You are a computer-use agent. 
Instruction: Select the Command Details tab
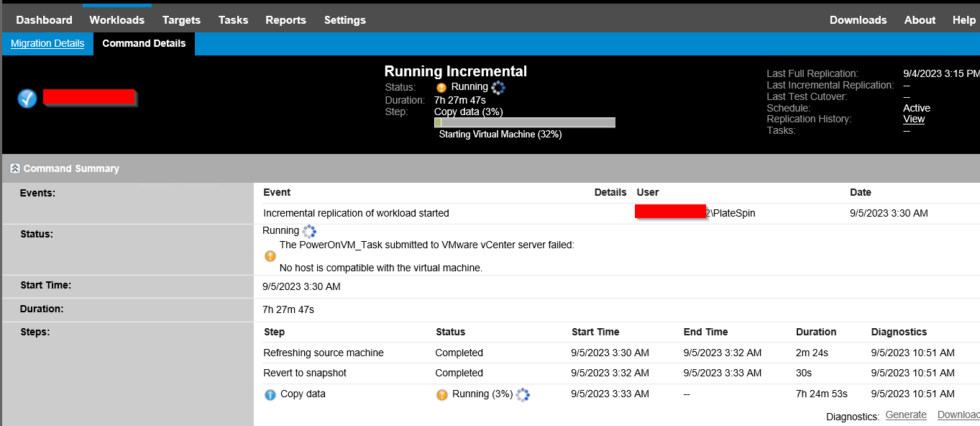click(144, 43)
